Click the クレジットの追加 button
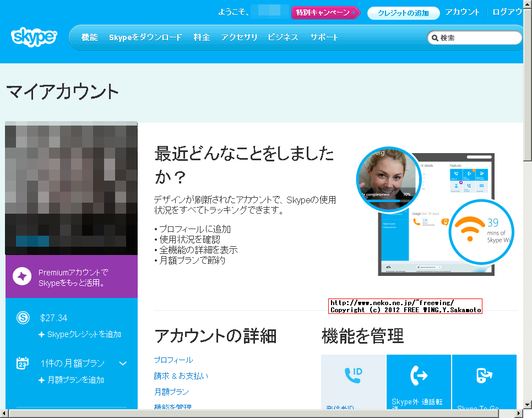This screenshot has height=418, width=532. [x=404, y=13]
